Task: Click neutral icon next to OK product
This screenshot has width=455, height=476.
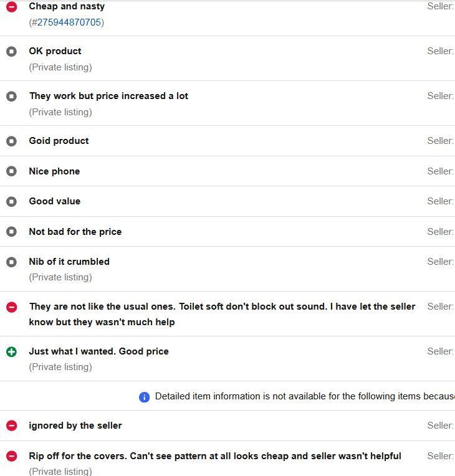Action: 12,51
